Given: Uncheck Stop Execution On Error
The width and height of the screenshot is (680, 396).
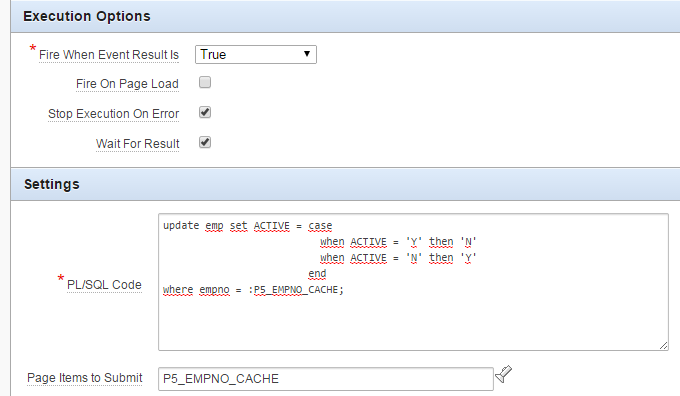Looking at the screenshot, I should click(205, 112).
